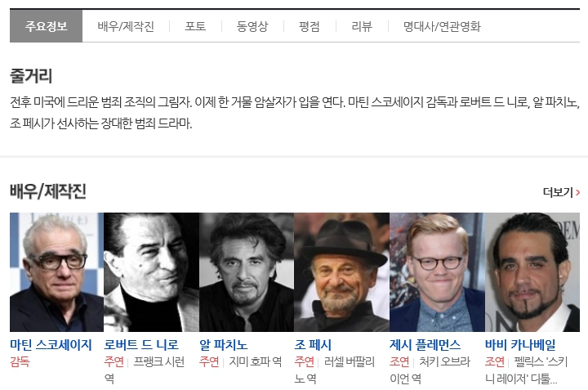The height and width of the screenshot is (390, 588).
Task: Click the 조 페시 name link
Action: [313, 344]
